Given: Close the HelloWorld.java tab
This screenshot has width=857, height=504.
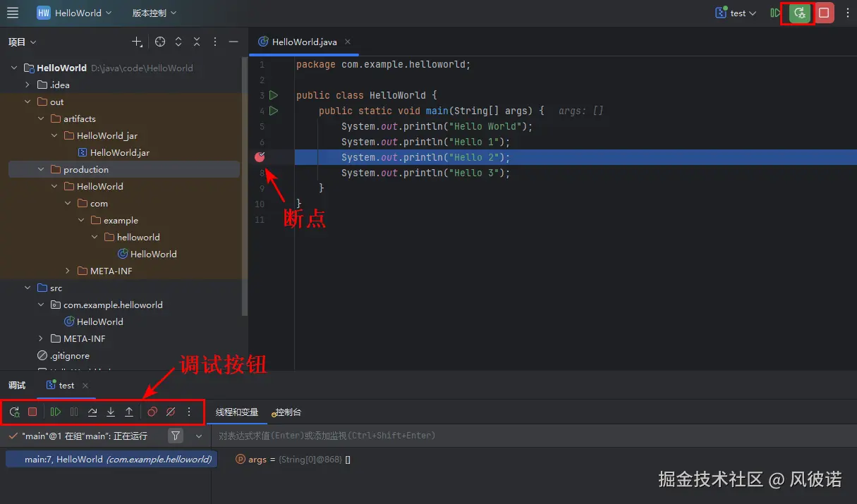Looking at the screenshot, I should (x=348, y=42).
